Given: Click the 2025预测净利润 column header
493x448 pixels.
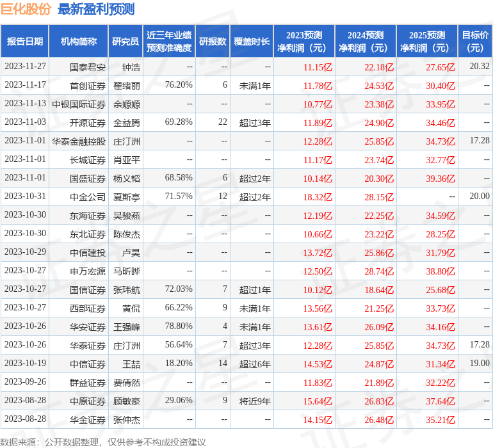Looking at the screenshot, I should point(427,41).
